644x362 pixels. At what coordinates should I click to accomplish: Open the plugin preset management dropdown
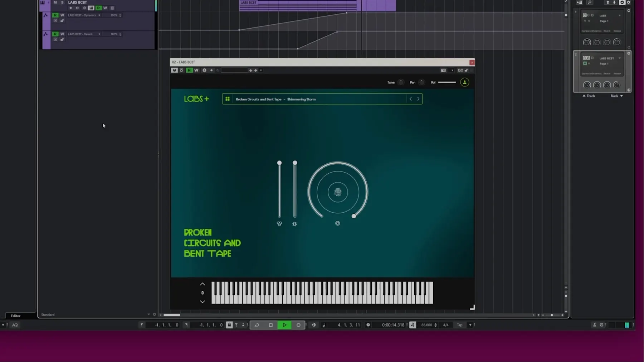261,70
